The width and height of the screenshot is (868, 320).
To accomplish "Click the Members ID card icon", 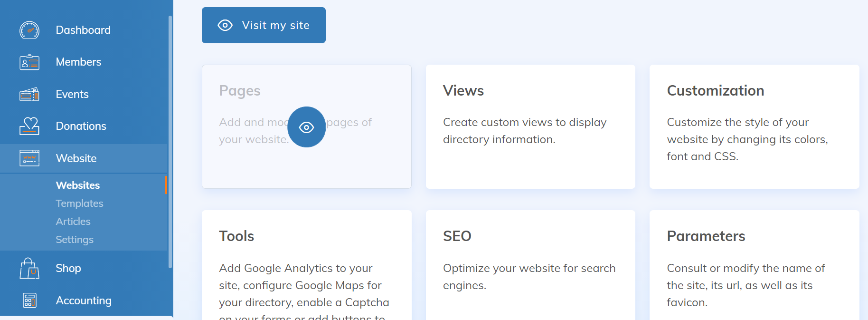I will (x=29, y=62).
